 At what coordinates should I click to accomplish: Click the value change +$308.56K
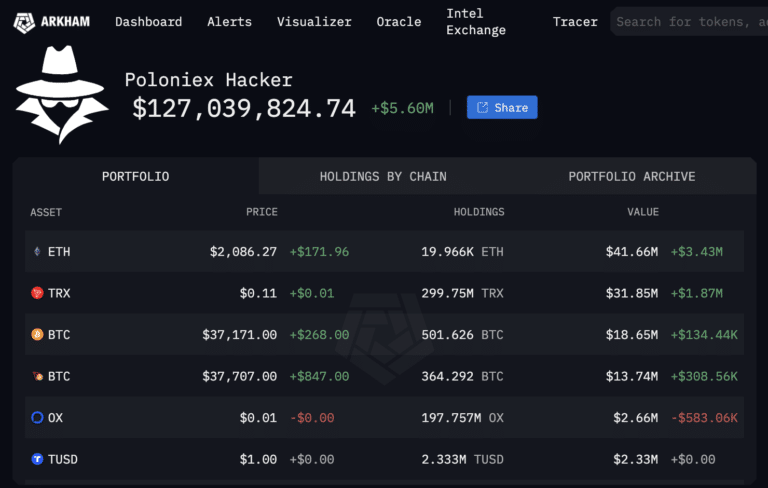point(704,376)
